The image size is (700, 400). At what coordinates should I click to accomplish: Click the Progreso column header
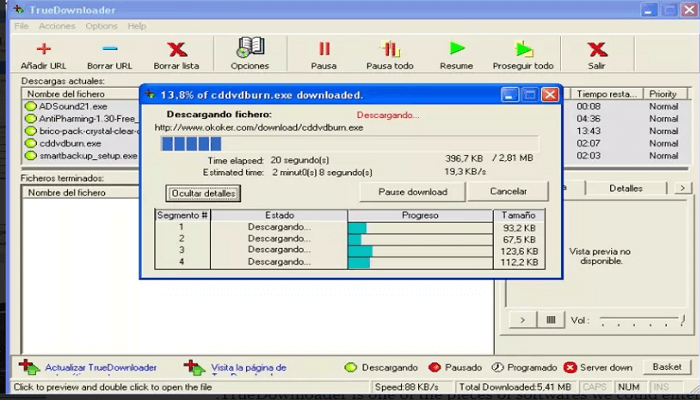coord(420,215)
